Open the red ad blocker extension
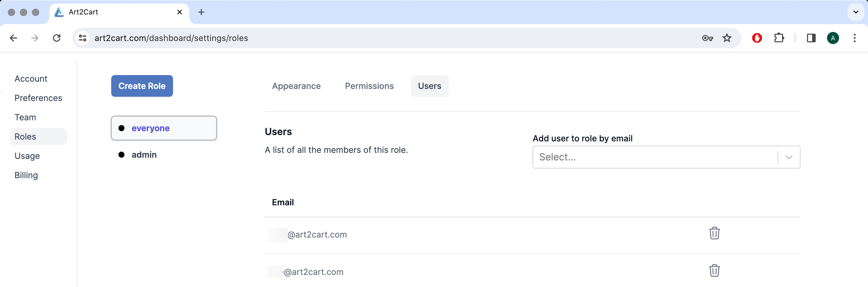The image size is (868, 287). pos(757,38)
